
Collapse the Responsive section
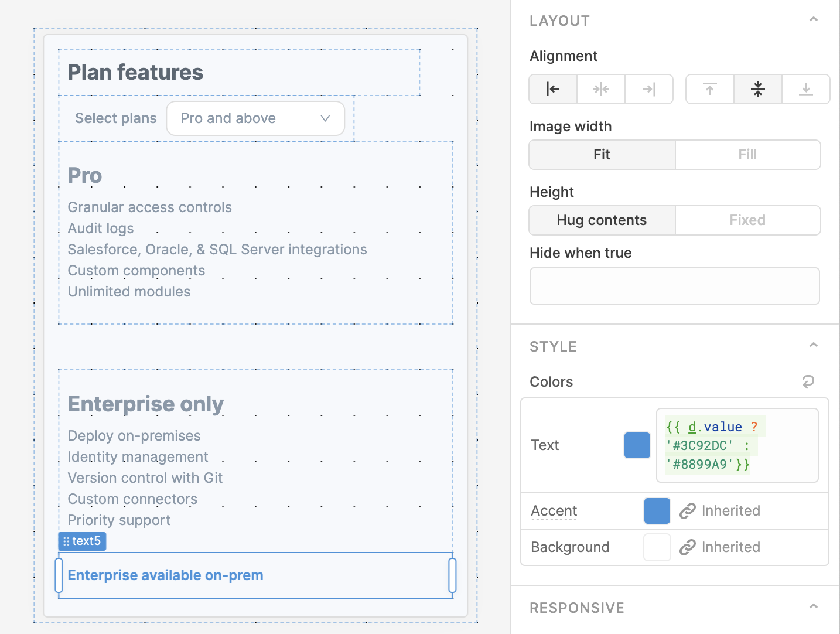click(x=813, y=607)
